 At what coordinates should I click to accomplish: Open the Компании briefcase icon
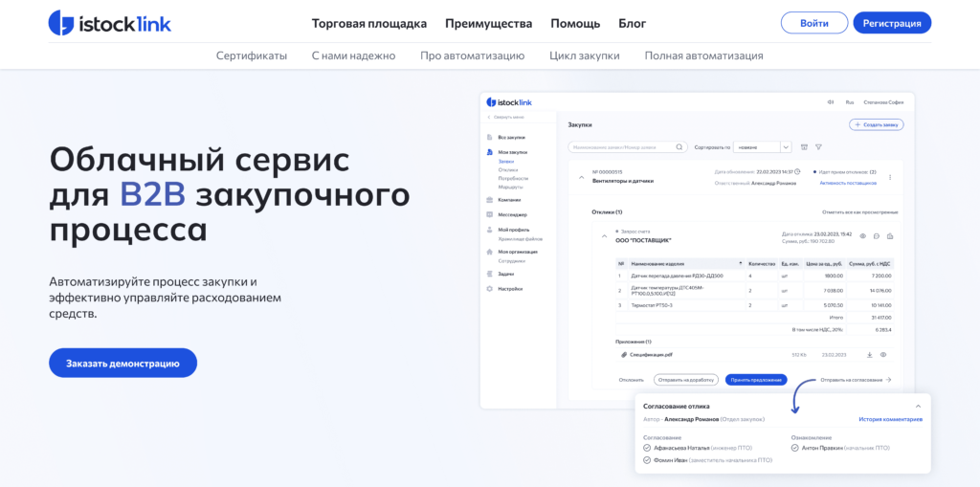[x=489, y=200]
